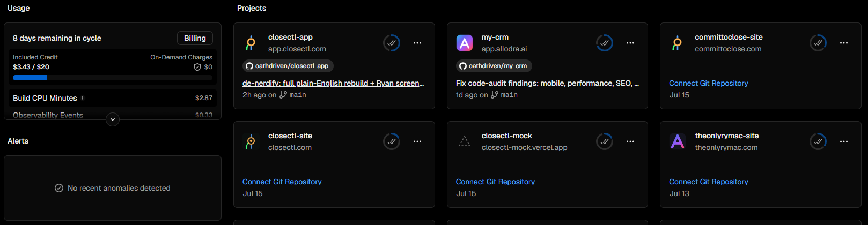Click the no-anomalies checkmark icon
This screenshot has height=225, width=868.
(59, 188)
